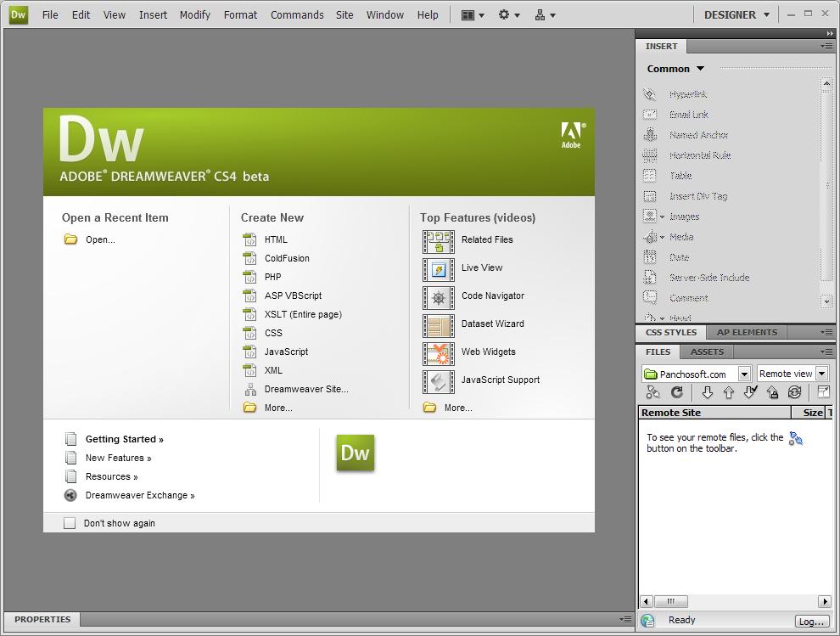Click the Insert panel scroll down arrow
840x636 pixels.
(x=826, y=302)
